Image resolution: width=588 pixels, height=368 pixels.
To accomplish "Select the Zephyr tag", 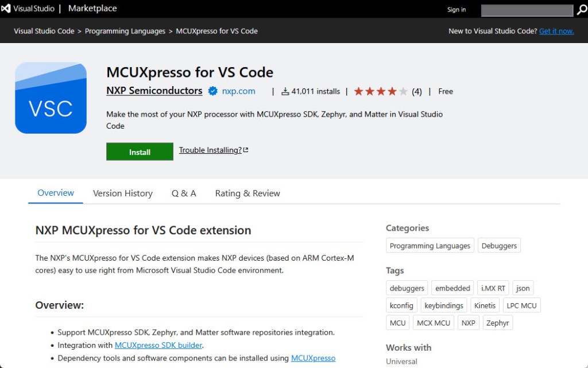I will [x=497, y=323].
